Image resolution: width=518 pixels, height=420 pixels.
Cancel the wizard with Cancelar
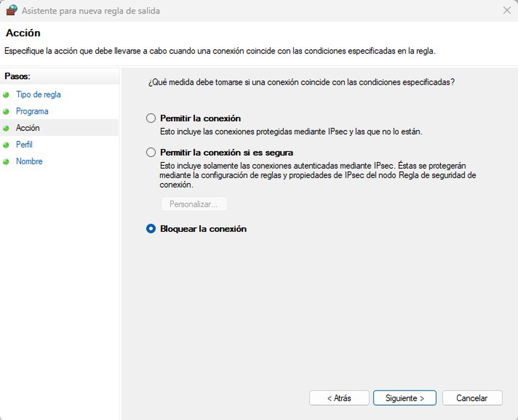pyautogui.click(x=472, y=398)
